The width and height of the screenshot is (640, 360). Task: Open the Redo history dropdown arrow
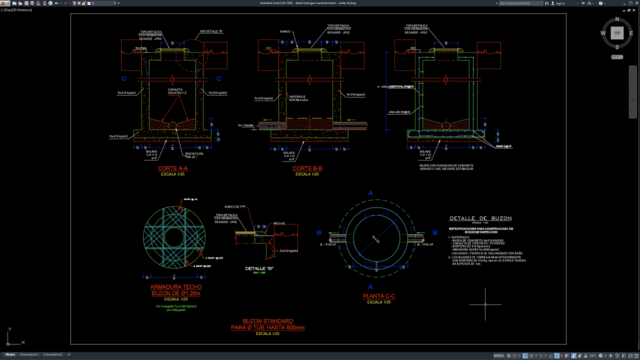70,3
